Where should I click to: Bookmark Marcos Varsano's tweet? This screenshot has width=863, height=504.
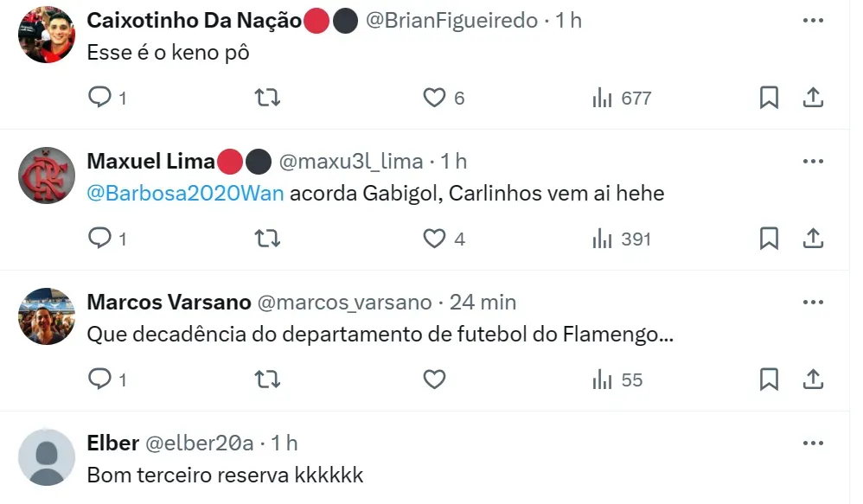(769, 380)
